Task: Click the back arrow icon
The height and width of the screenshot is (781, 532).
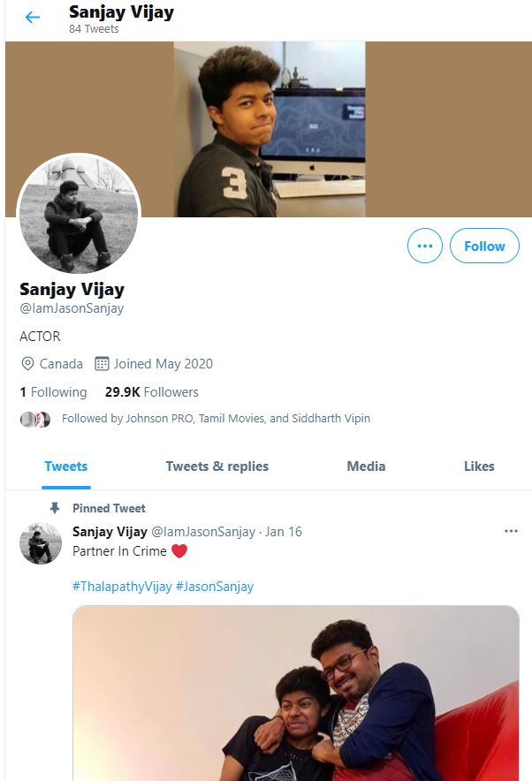Action: (x=33, y=18)
